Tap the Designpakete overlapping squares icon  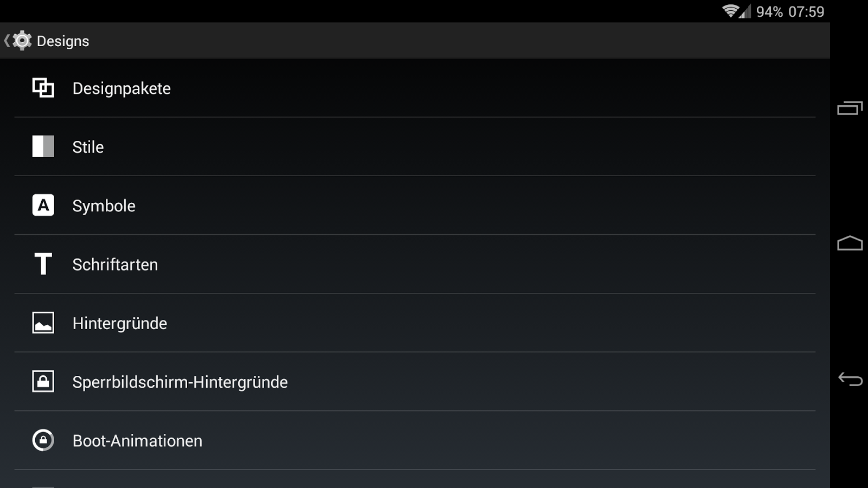pyautogui.click(x=43, y=88)
